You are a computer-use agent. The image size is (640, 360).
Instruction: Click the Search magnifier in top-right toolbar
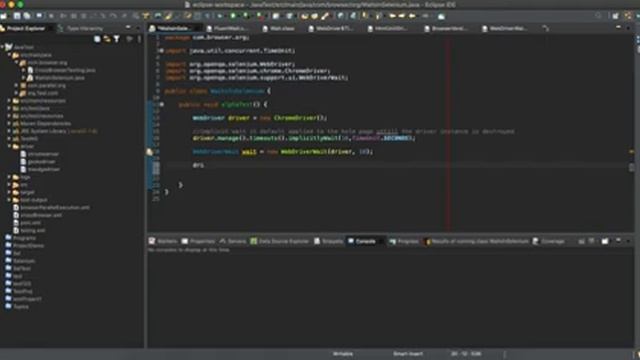tap(598, 16)
